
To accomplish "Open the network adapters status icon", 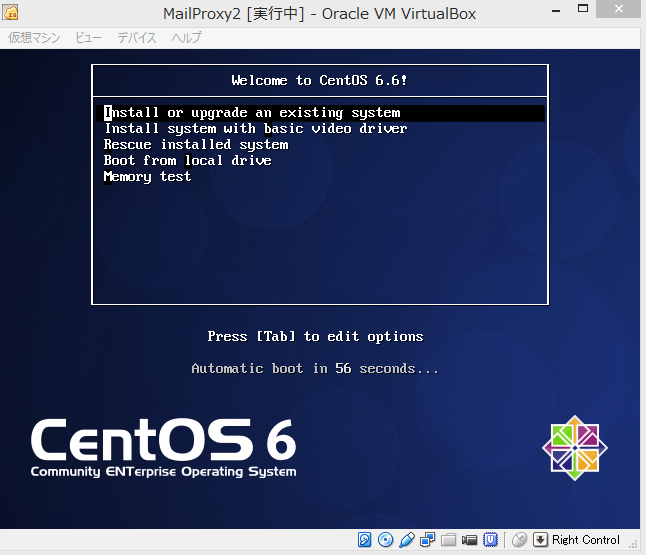I will [428, 539].
